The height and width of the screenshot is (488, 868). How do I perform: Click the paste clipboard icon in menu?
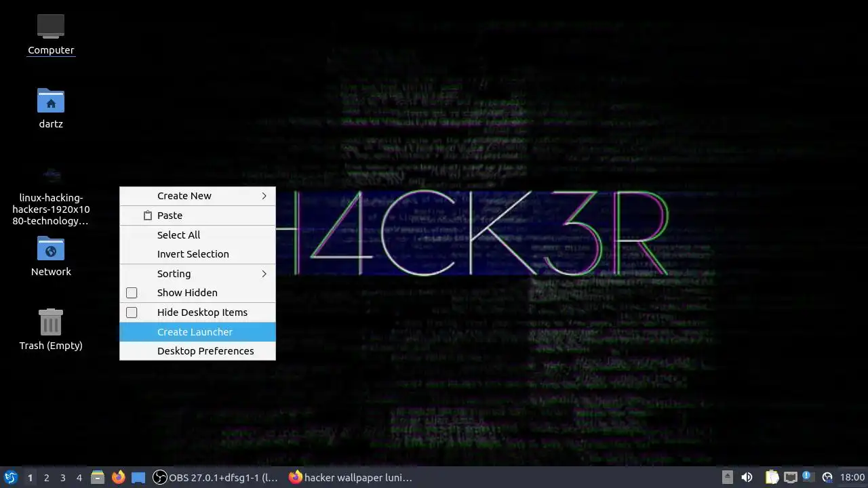click(x=148, y=216)
